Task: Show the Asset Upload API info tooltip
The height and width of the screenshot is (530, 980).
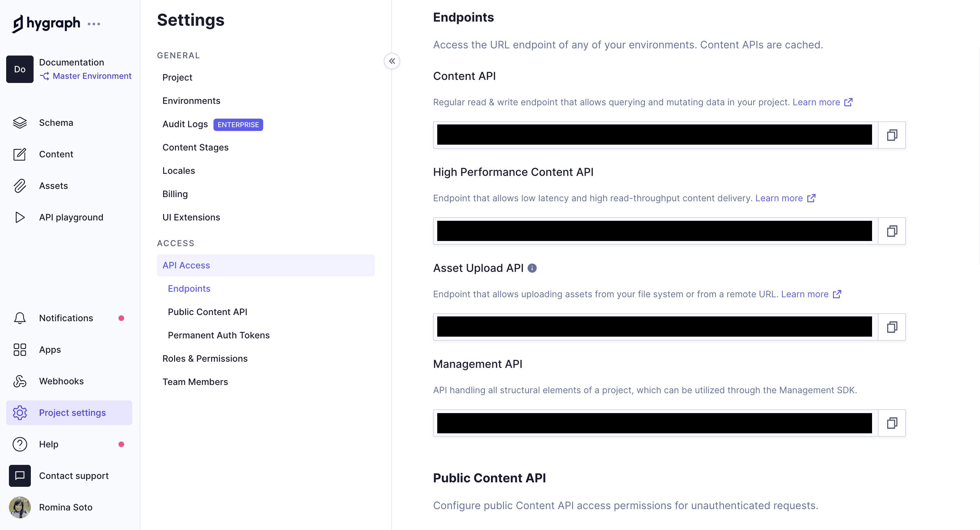Action: [532, 268]
